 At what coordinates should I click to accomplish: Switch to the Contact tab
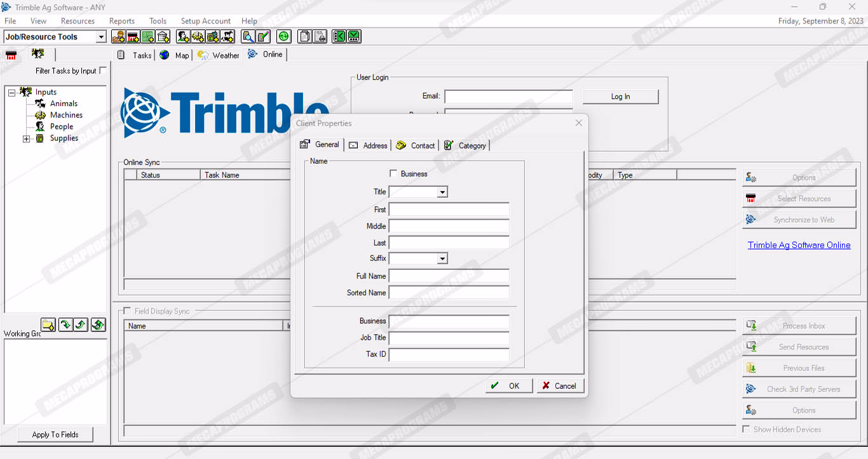(x=415, y=145)
